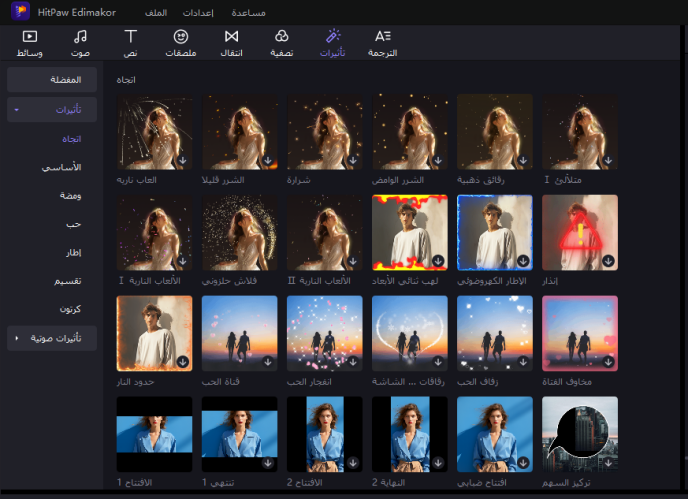The height and width of the screenshot is (499, 688).
Task: Select the حب (Love) effects category
Action: pos(75,225)
